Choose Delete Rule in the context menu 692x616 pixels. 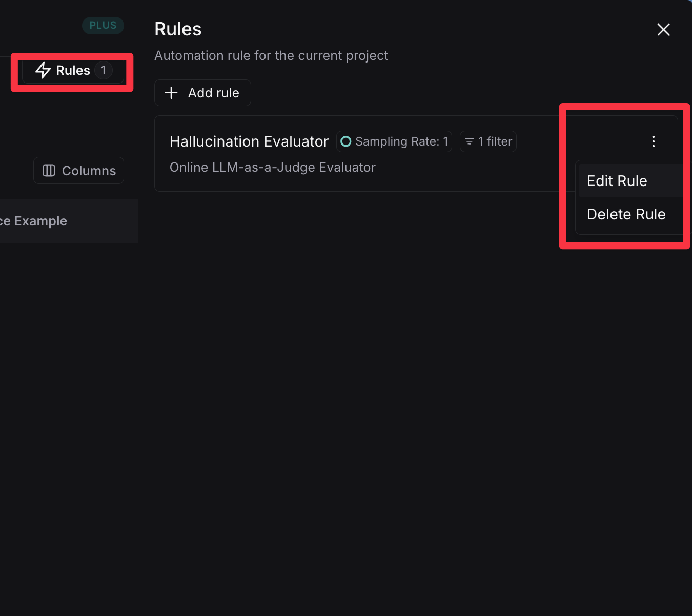click(x=626, y=214)
